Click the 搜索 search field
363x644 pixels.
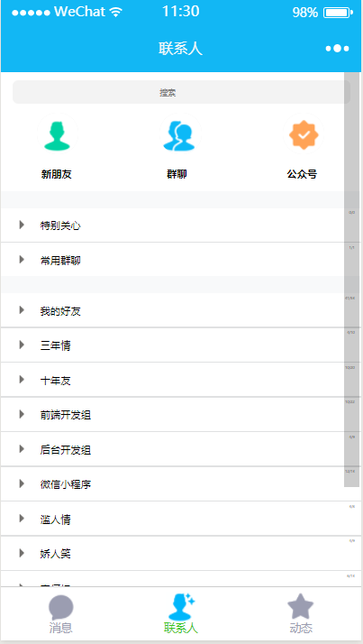tap(181, 92)
